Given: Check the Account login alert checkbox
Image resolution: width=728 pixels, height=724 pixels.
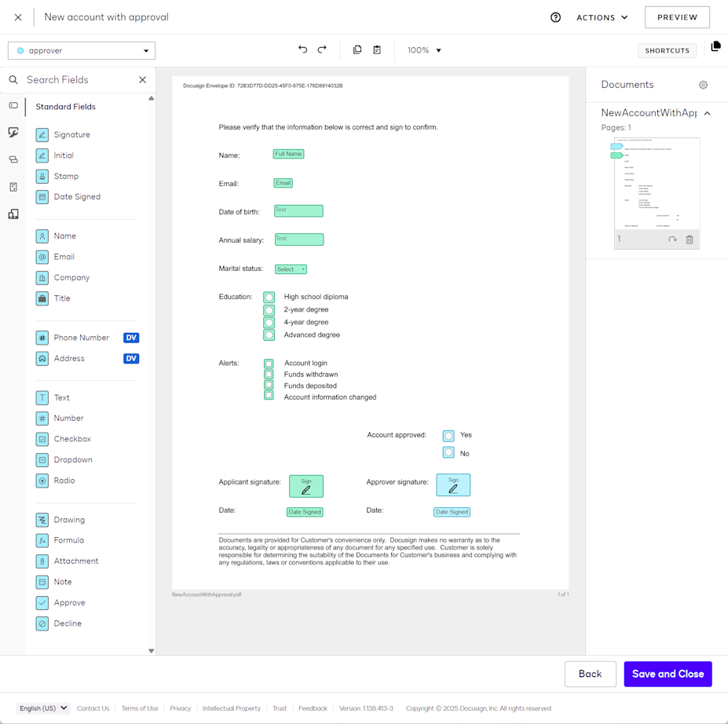Looking at the screenshot, I should coord(268,362).
